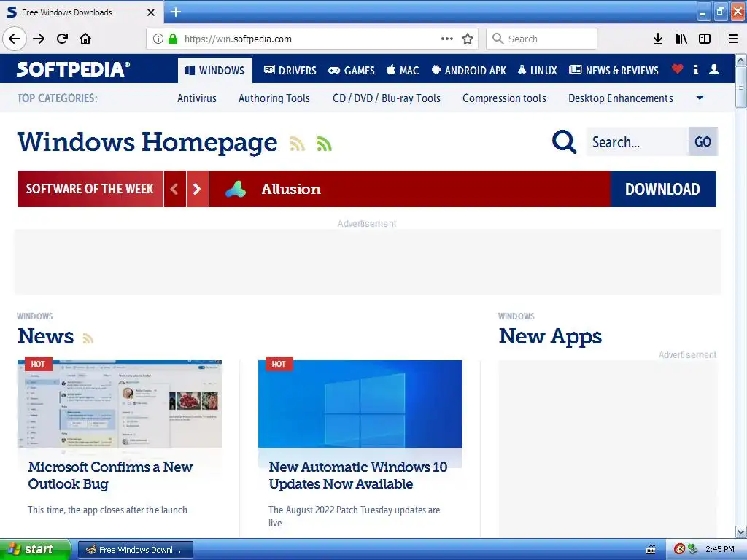This screenshot has height=560, width=747.
Task: Select Free Windows Downl... taskbar item
Action: point(135,550)
